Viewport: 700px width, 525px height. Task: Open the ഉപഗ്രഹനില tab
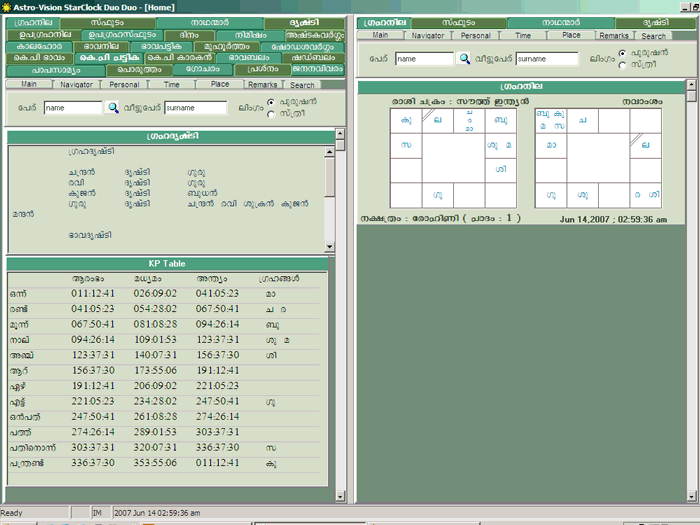[44, 34]
